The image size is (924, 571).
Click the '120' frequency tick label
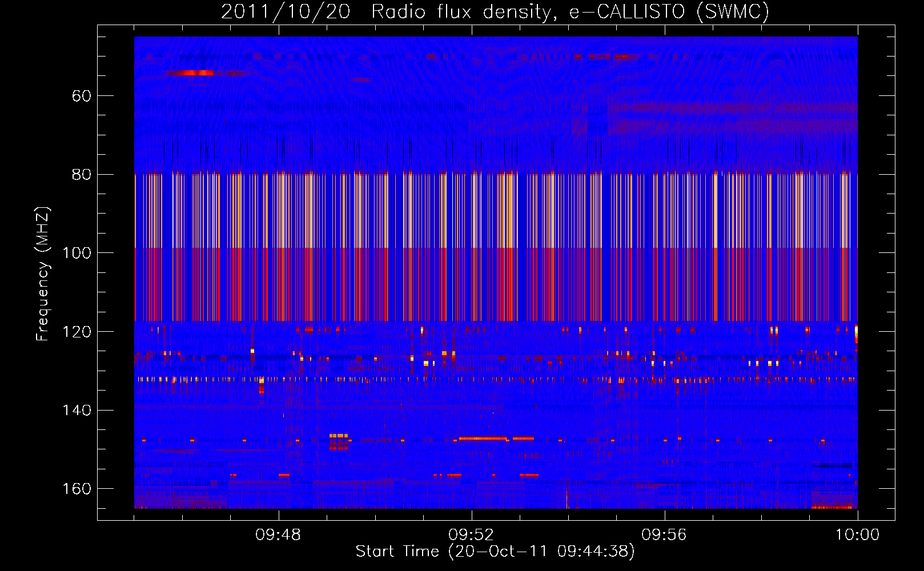tap(77, 332)
